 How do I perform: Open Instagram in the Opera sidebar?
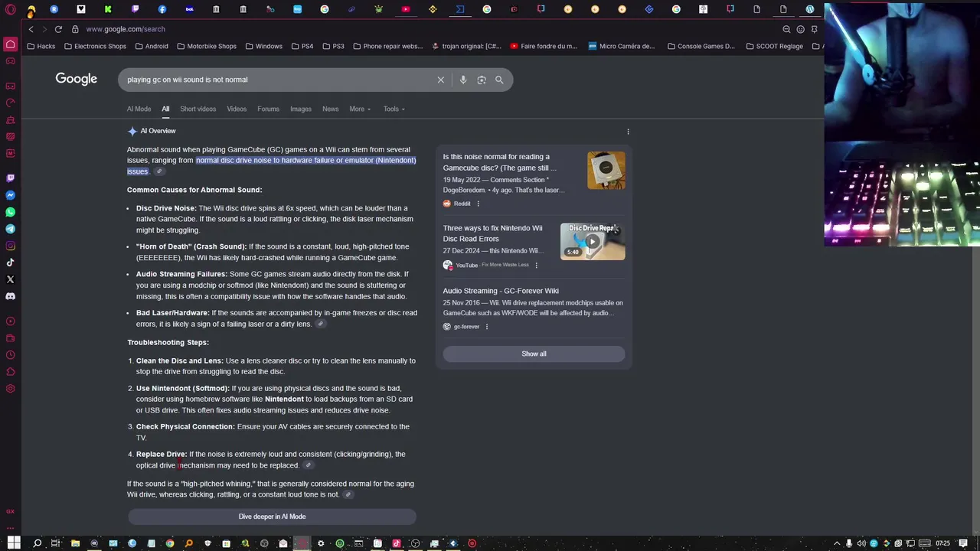click(11, 246)
